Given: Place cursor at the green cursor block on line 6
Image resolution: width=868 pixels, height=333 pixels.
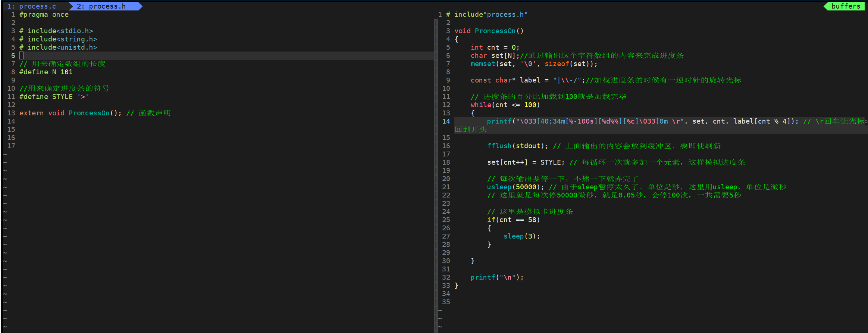Looking at the screenshot, I should tap(22, 56).
